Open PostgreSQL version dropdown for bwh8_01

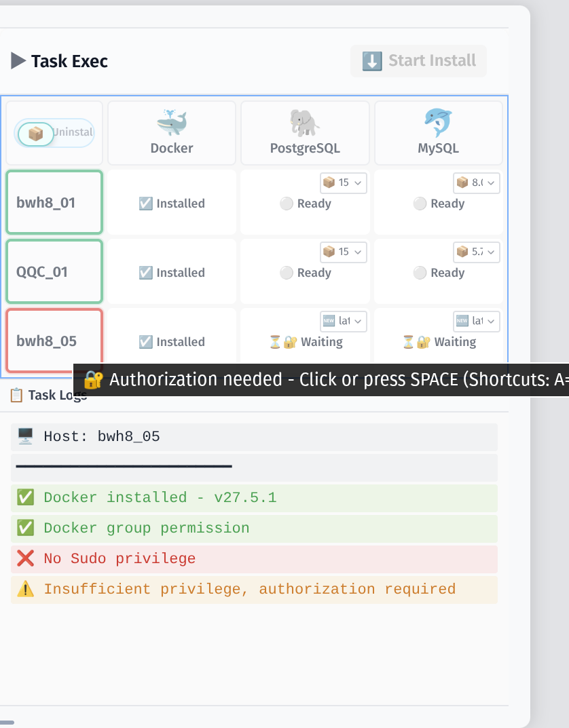344,183
